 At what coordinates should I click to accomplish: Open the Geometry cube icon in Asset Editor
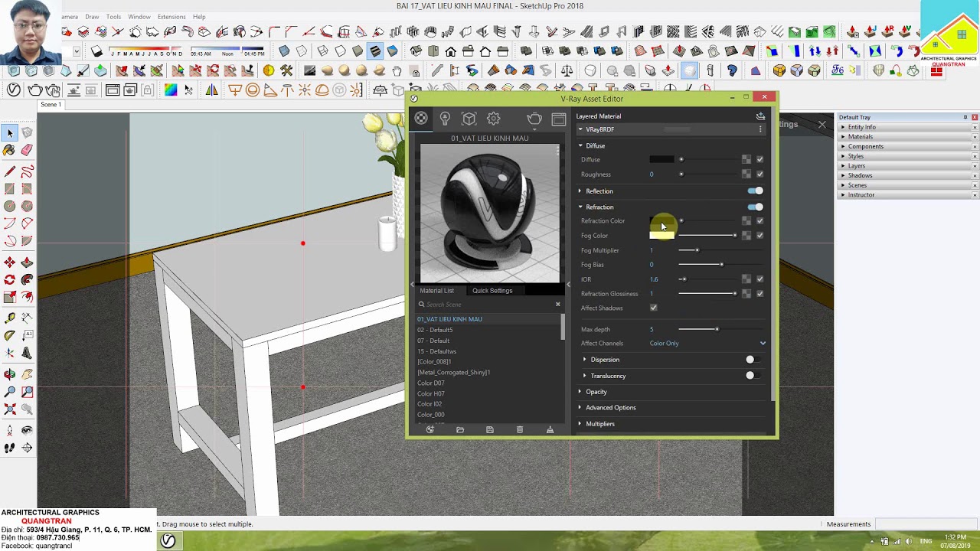pos(469,118)
